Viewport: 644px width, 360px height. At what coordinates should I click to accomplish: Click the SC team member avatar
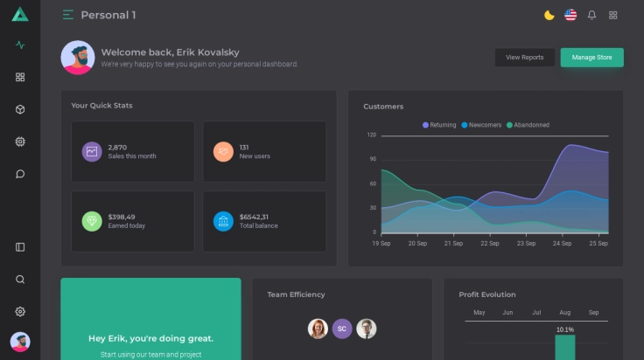pyautogui.click(x=342, y=329)
